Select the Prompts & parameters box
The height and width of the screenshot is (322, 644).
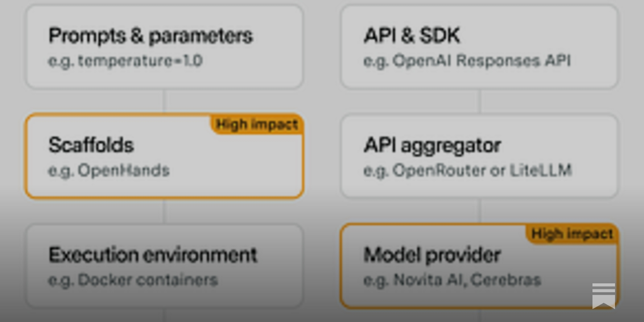tap(164, 47)
